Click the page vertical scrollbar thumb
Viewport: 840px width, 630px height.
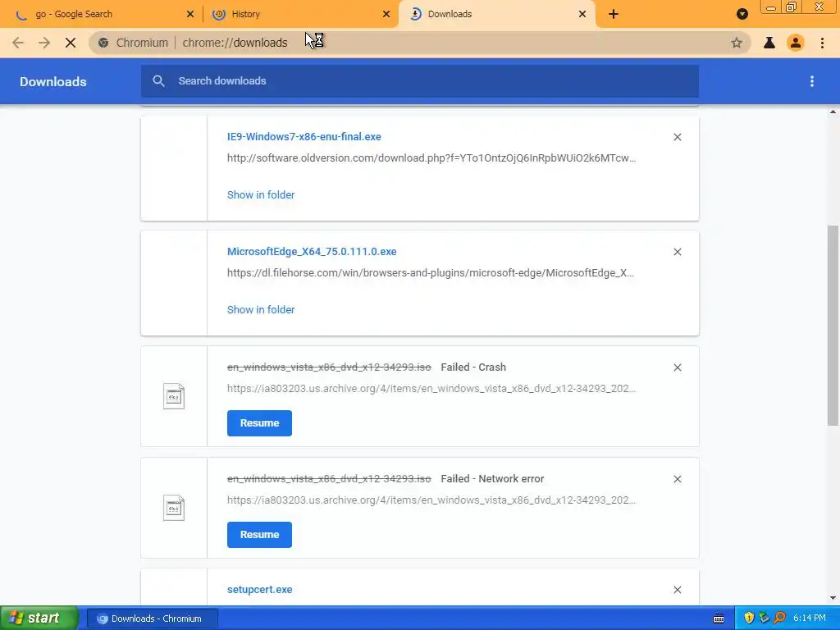pyautogui.click(x=833, y=325)
